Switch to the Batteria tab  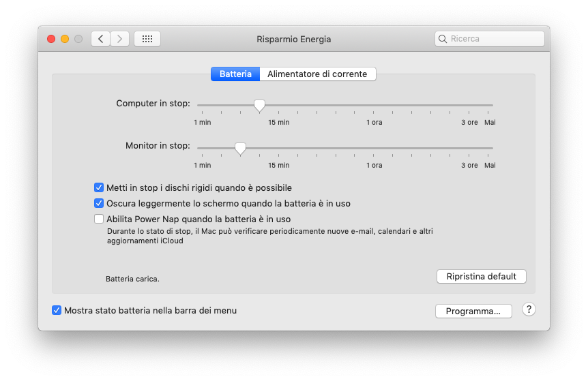(235, 74)
